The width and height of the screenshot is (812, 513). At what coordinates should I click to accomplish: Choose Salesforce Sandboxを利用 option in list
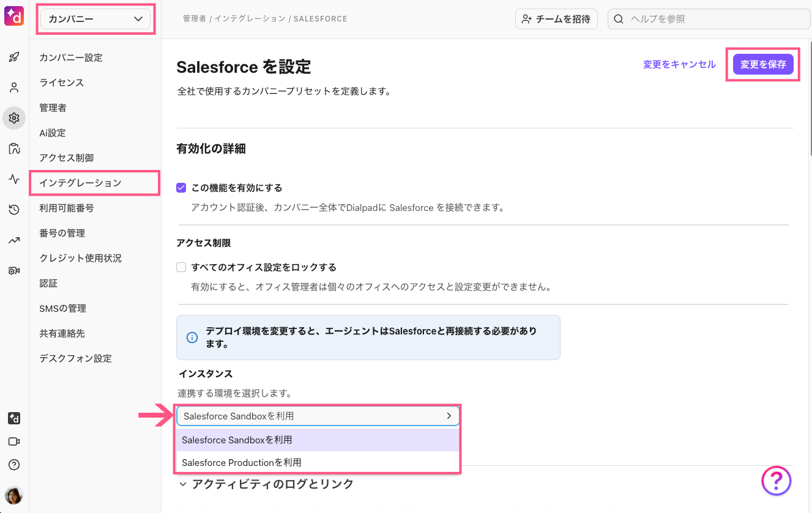(x=318, y=440)
